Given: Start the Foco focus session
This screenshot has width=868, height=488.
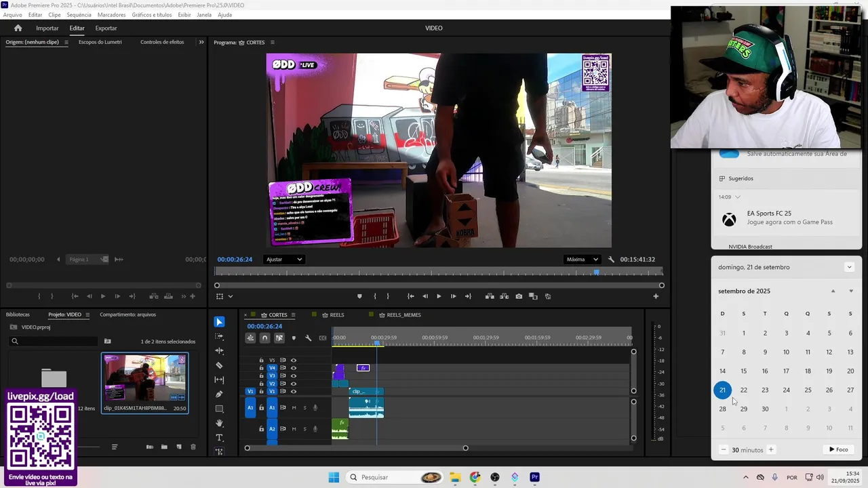Looking at the screenshot, I should coord(839,449).
